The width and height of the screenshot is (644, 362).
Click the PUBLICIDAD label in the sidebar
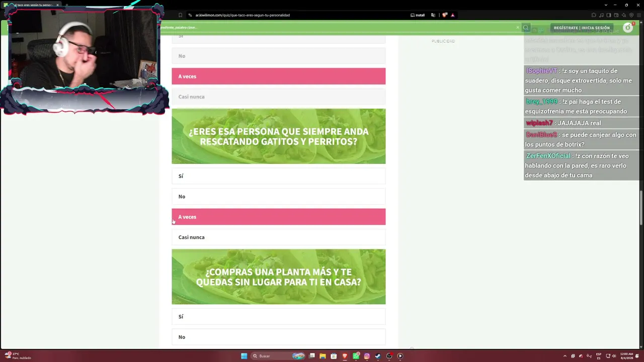(x=443, y=41)
